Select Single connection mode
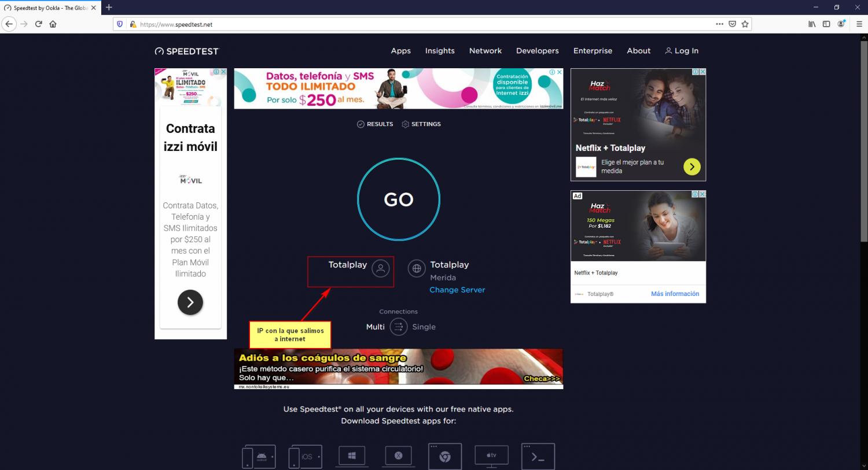This screenshot has width=868, height=470. 424,327
